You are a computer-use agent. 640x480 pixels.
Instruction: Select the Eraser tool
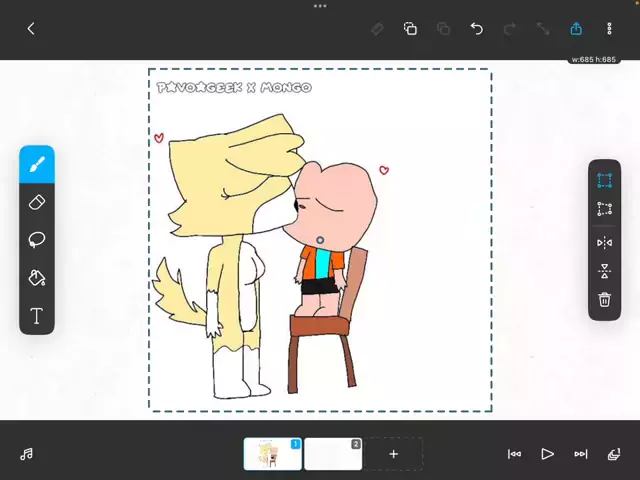(x=37, y=202)
